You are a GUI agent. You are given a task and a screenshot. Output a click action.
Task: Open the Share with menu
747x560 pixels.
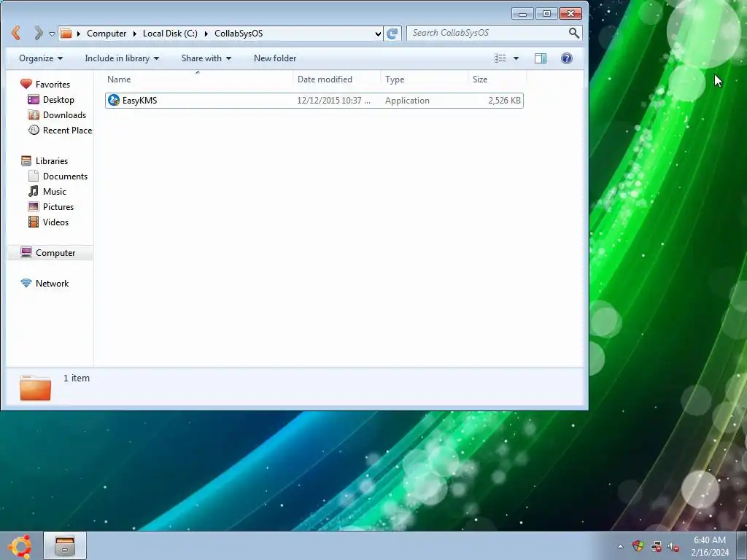(x=206, y=58)
